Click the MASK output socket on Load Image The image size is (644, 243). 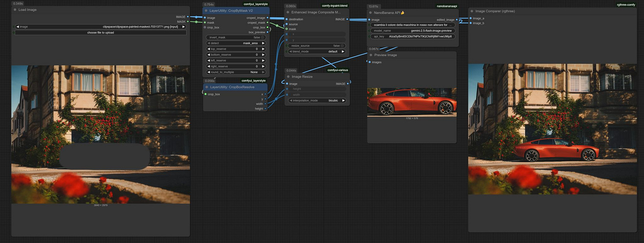tap(188, 21)
